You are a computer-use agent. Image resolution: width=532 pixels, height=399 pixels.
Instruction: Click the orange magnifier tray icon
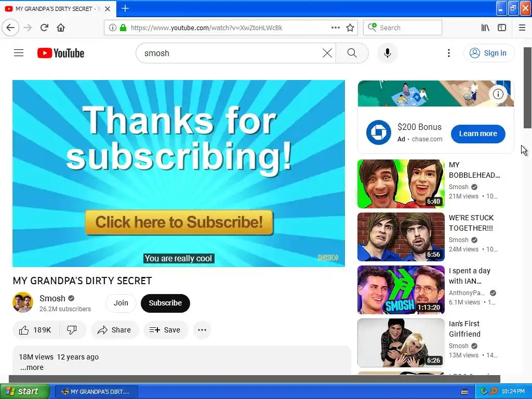494,392
